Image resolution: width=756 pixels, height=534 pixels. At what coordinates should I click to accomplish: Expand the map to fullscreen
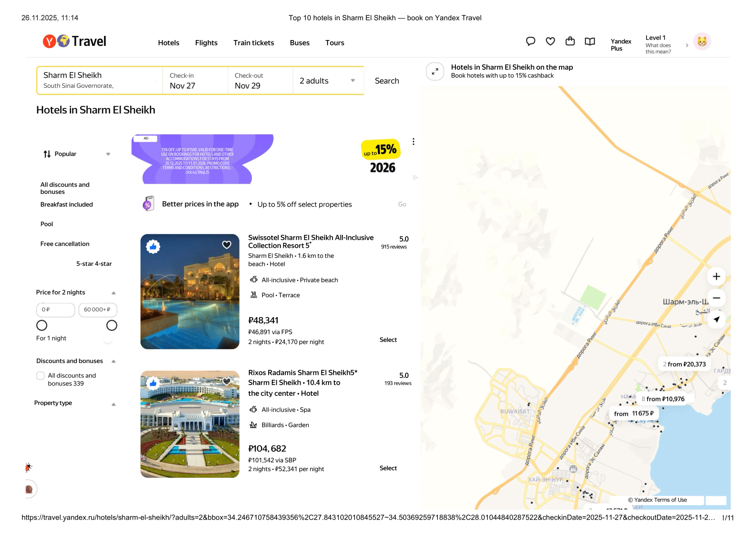pos(435,72)
